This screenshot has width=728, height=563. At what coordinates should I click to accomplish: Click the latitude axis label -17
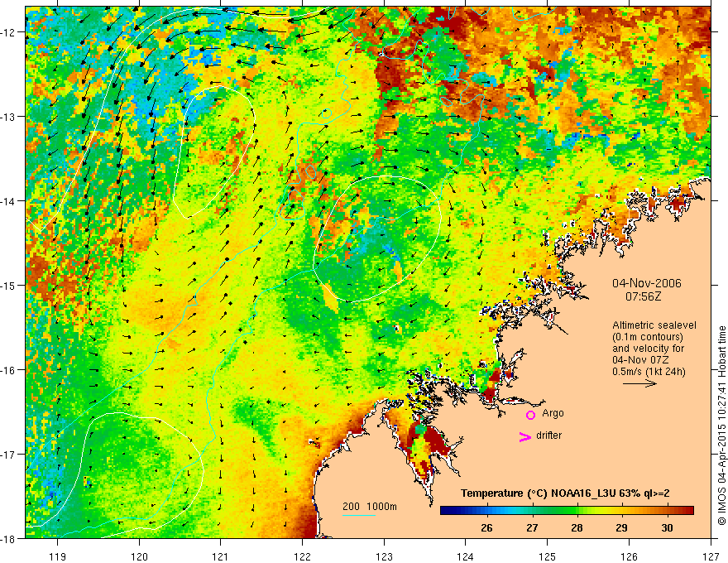[x=9, y=454]
